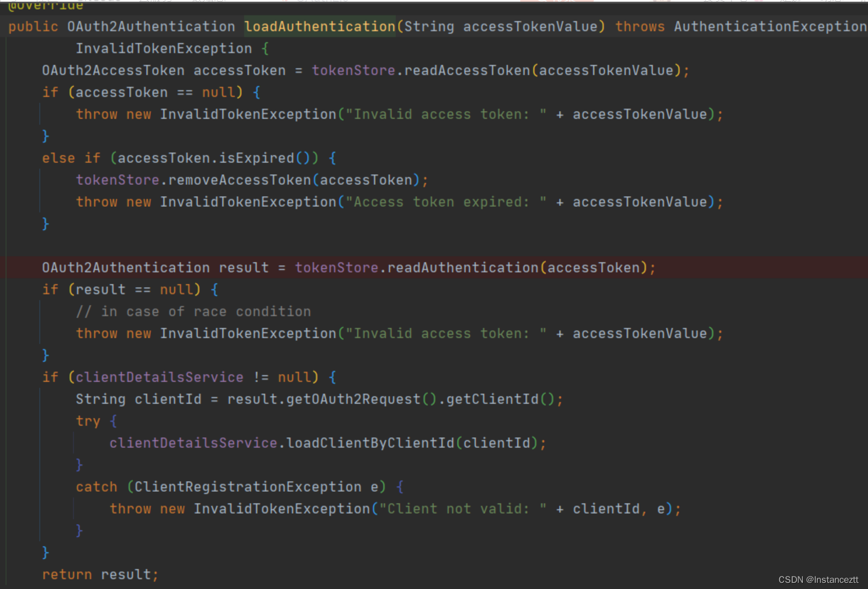Click the getClientId() method call
This screenshot has width=868, height=589.
pyautogui.click(x=501, y=399)
